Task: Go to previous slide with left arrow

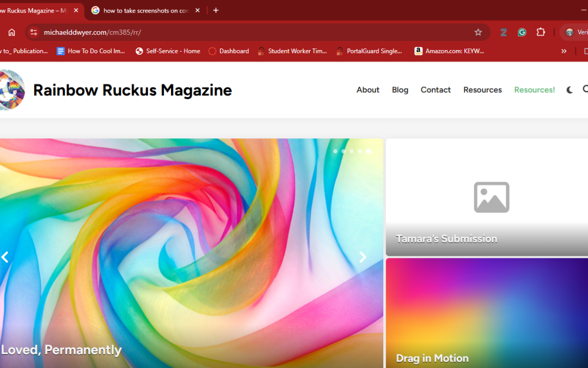Action: point(5,257)
